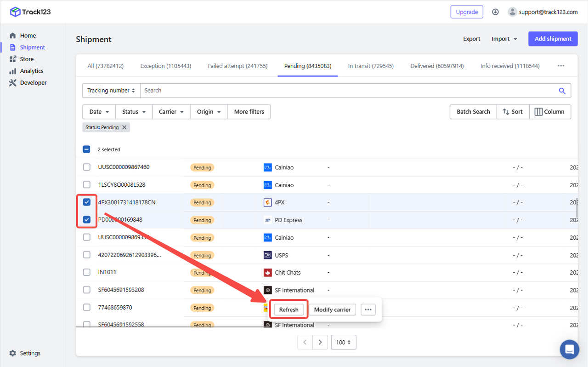Viewport: 588px width, 367px height.
Task: Click the Upgrade button
Action: [467, 12]
